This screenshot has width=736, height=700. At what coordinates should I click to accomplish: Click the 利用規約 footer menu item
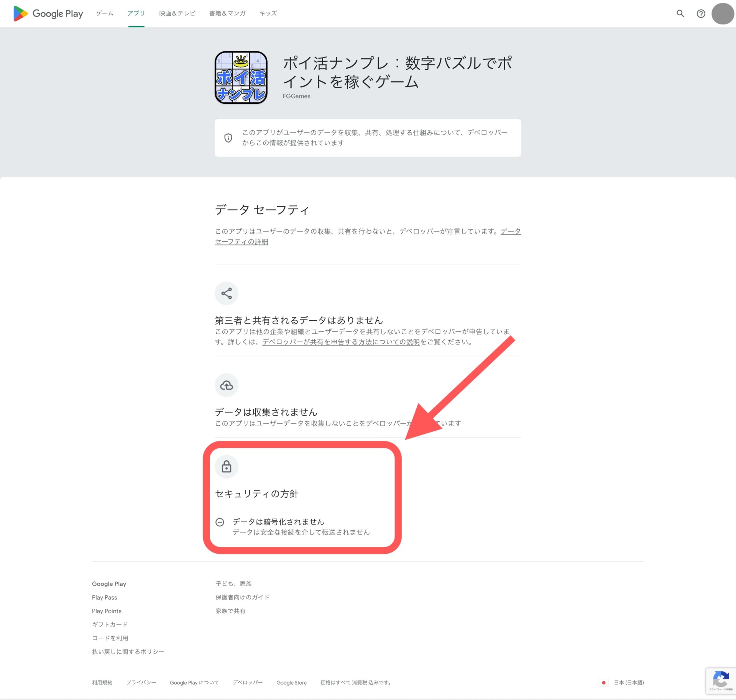click(102, 682)
